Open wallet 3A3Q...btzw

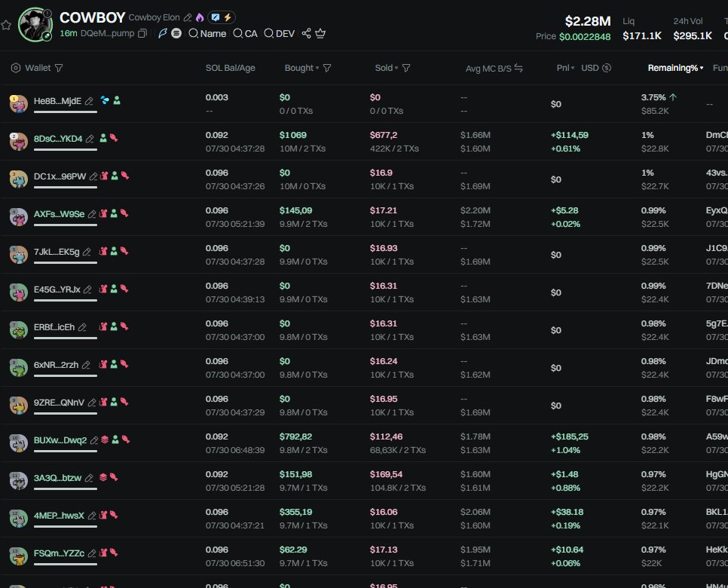coord(57,477)
